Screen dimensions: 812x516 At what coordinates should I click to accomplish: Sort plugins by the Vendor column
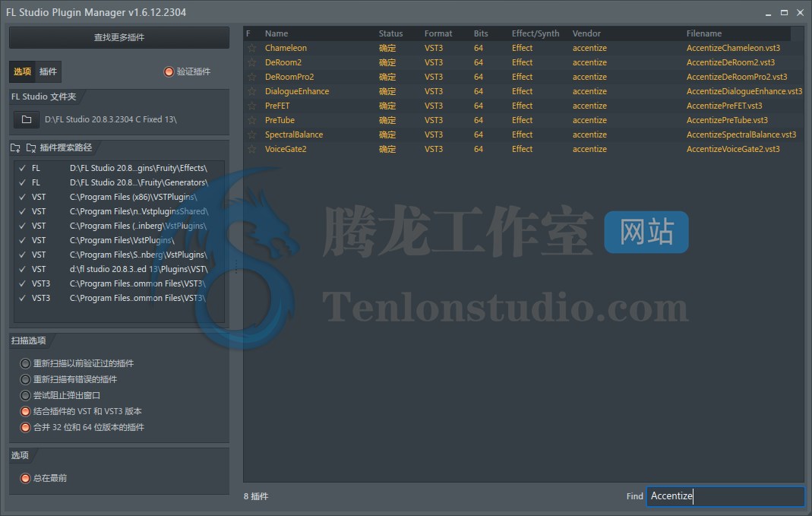(586, 33)
